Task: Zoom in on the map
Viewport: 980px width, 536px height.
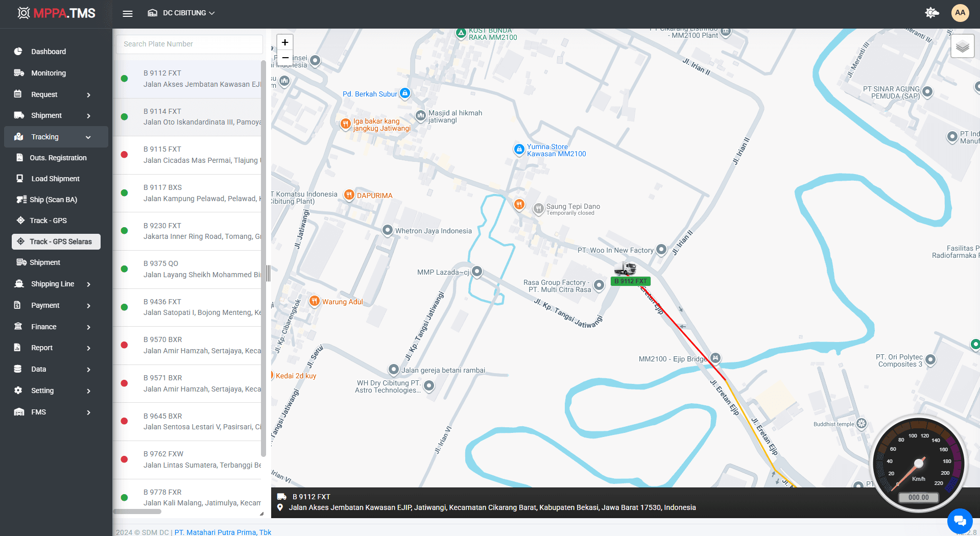Action: (x=285, y=42)
